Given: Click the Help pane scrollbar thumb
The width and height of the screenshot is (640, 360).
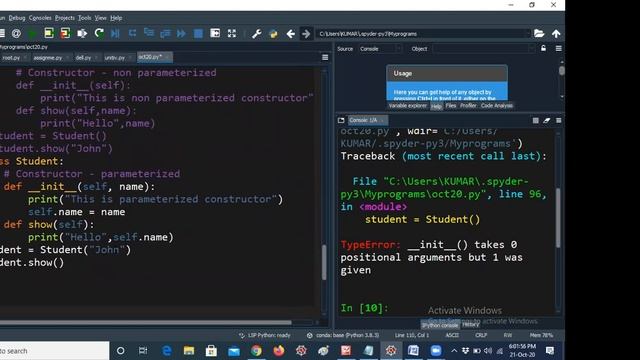Looking at the screenshot, I should pos(562,71).
